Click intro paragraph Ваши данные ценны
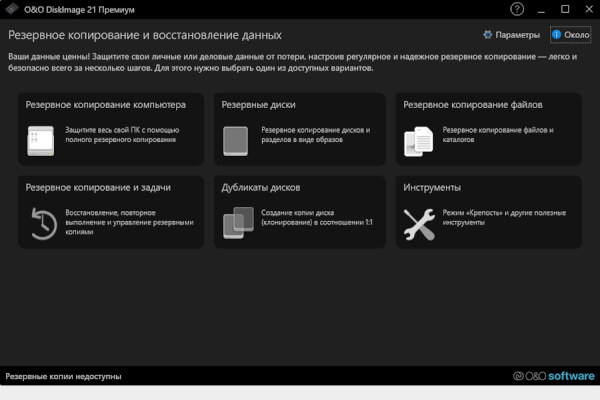Image resolution: width=600 pixels, height=400 pixels. coord(293,62)
